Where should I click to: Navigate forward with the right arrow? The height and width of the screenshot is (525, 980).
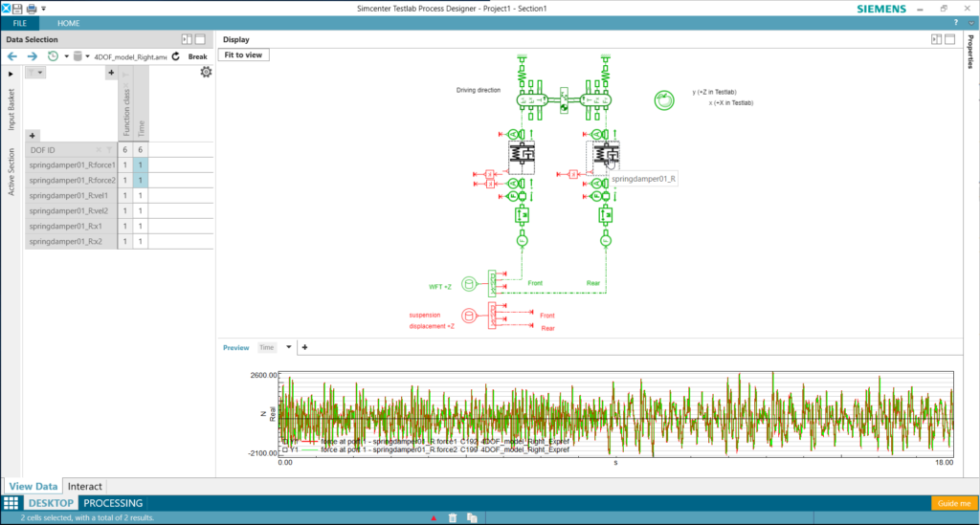coord(32,56)
